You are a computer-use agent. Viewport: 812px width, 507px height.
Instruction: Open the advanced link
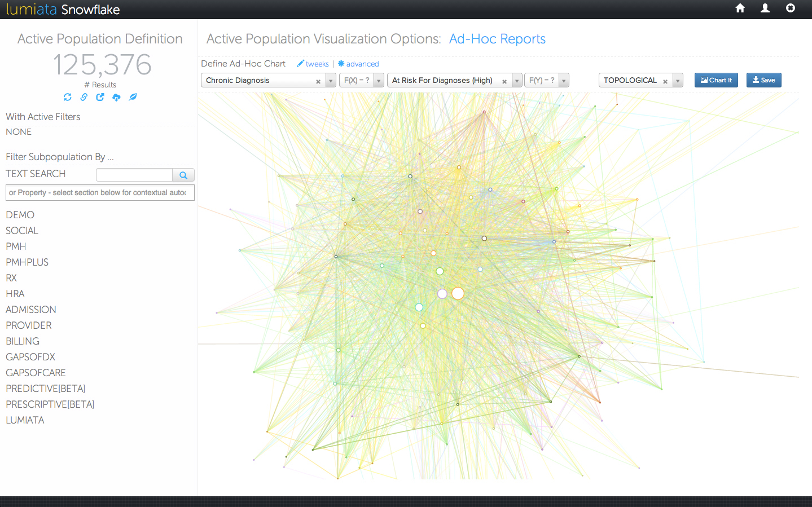tap(358, 64)
